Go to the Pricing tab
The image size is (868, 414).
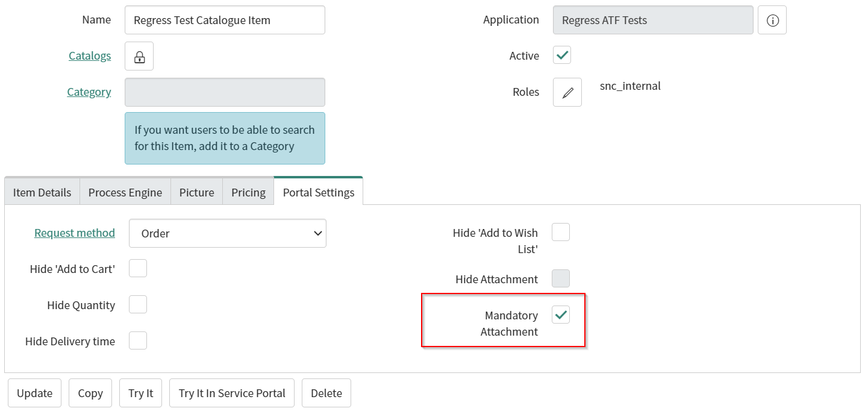(248, 193)
